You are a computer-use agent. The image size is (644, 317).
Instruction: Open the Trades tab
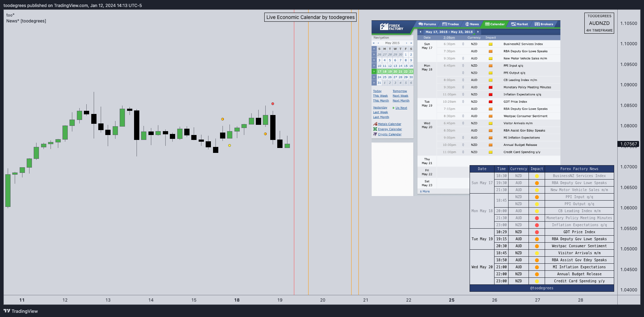tap(451, 24)
